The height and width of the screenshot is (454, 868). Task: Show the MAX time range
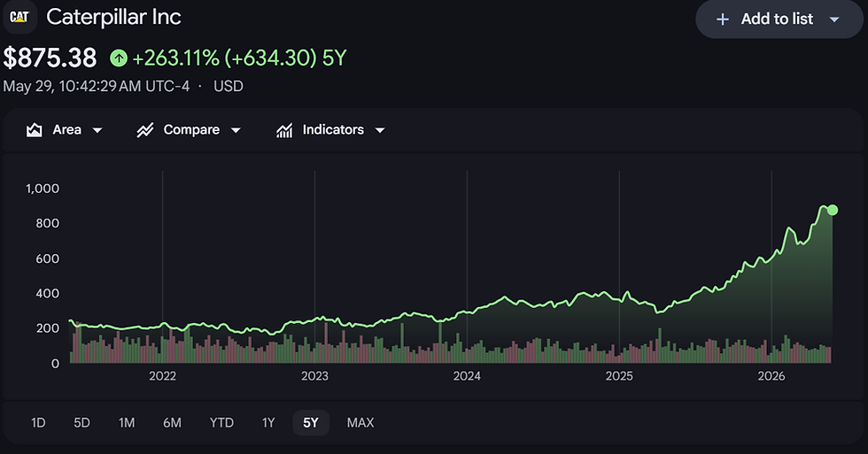coord(360,423)
